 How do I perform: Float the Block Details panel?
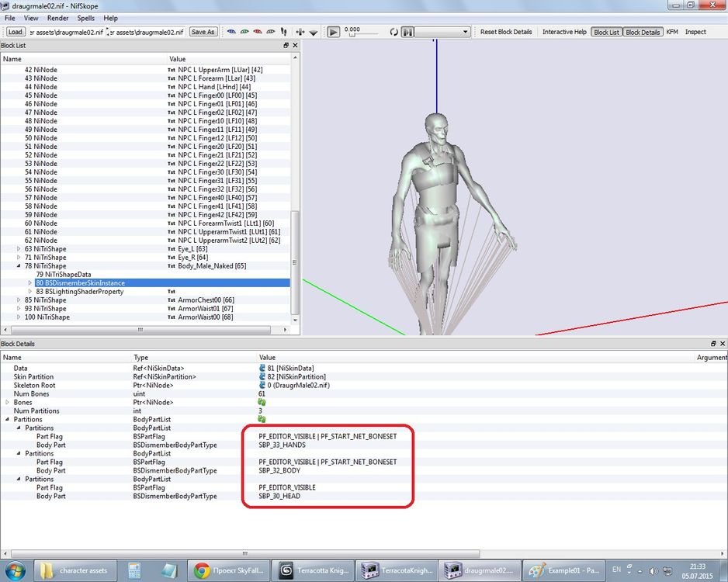[x=713, y=344]
